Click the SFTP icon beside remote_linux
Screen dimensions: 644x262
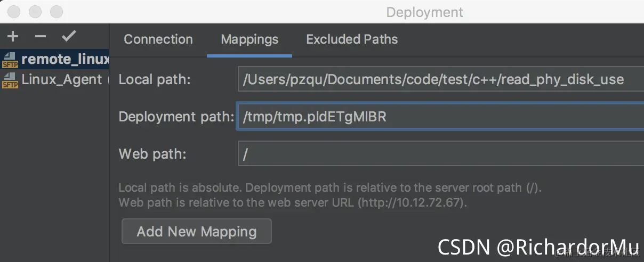point(10,60)
